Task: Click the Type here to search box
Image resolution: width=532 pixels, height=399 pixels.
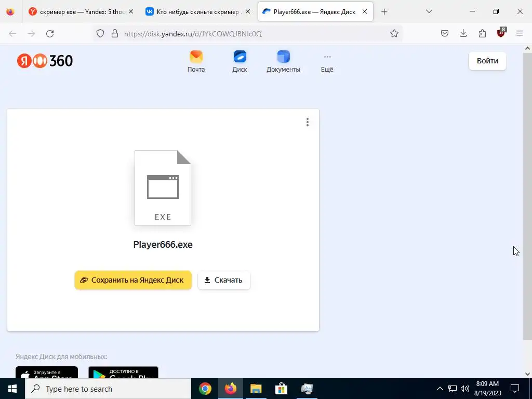Action: point(108,389)
